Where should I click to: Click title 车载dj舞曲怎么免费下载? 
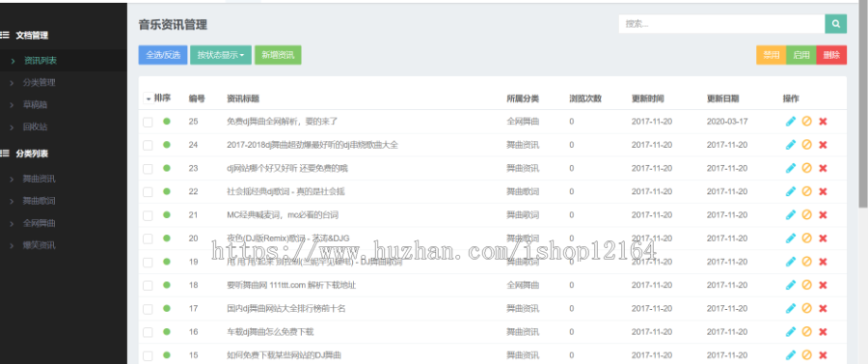click(271, 332)
